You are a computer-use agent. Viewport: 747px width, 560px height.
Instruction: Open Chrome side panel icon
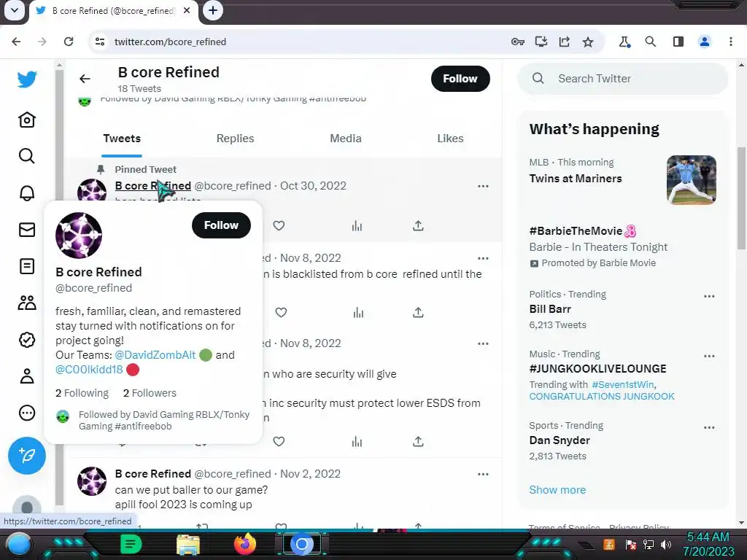tap(678, 42)
